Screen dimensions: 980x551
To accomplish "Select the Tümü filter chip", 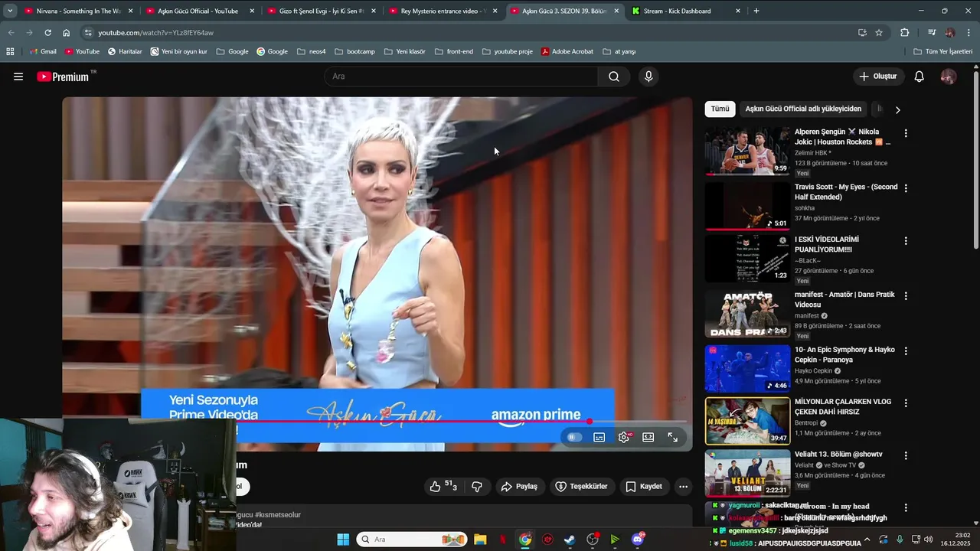I will [x=720, y=109].
